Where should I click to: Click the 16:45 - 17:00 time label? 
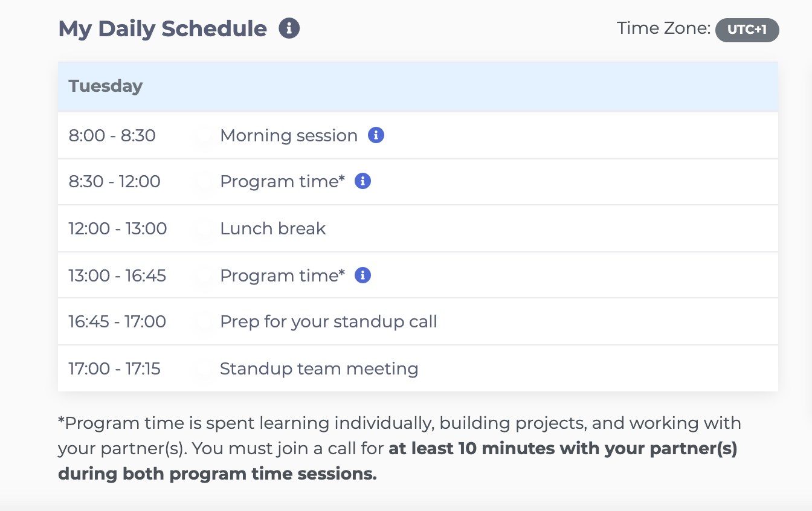(117, 321)
